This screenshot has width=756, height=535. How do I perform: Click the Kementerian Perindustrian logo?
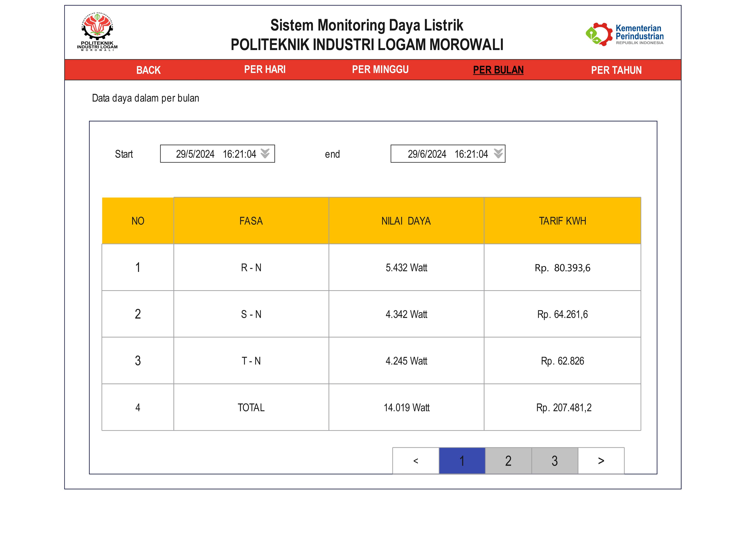624,34
